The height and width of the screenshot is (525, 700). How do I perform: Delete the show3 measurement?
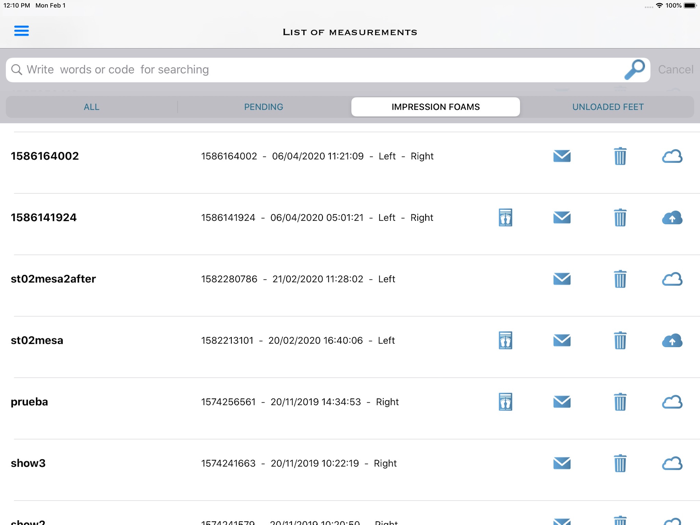(620, 463)
